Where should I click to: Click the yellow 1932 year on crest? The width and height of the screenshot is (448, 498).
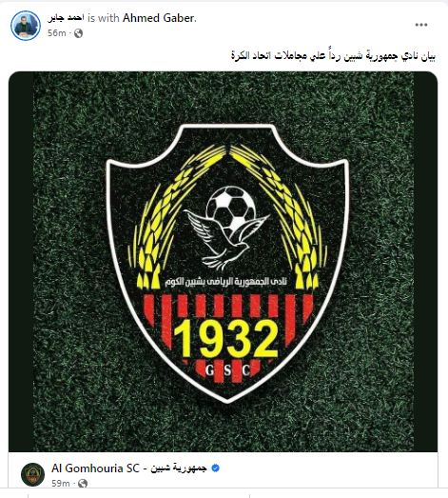coord(225,339)
